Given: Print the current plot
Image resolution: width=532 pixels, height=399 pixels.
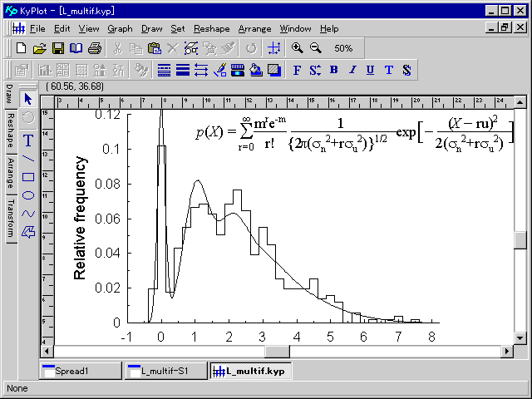Looking at the screenshot, I should pos(95,48).
